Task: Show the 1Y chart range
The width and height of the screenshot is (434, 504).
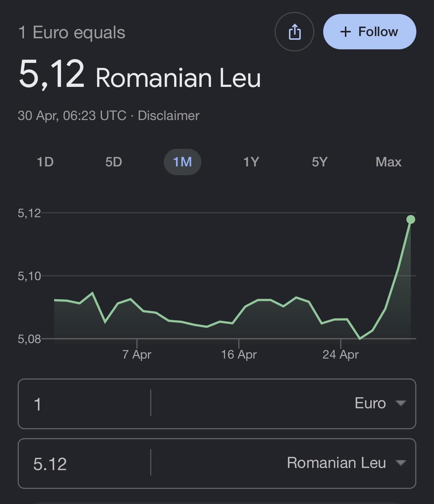Action: 251,162
